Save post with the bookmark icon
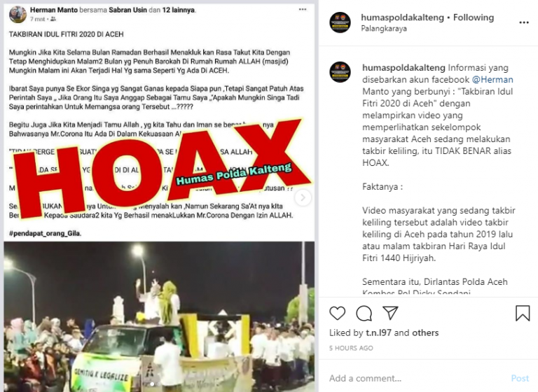 [x=523, y=313]
